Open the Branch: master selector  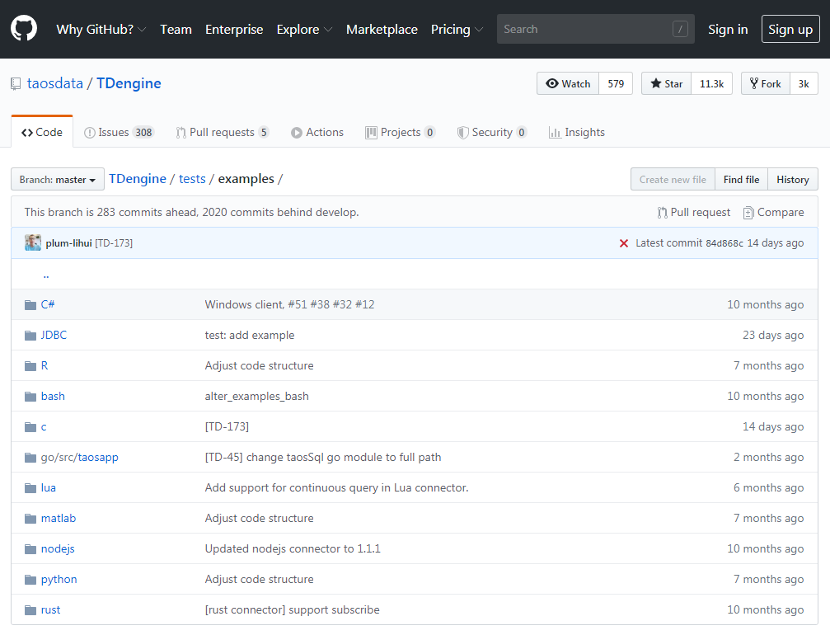coord(58,179)
